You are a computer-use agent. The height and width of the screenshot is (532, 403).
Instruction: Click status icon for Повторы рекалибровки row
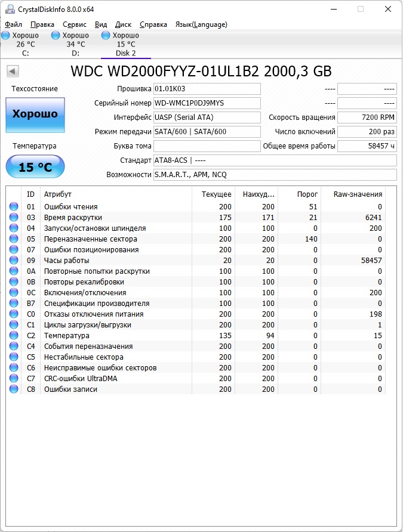(x=14, y=282)
